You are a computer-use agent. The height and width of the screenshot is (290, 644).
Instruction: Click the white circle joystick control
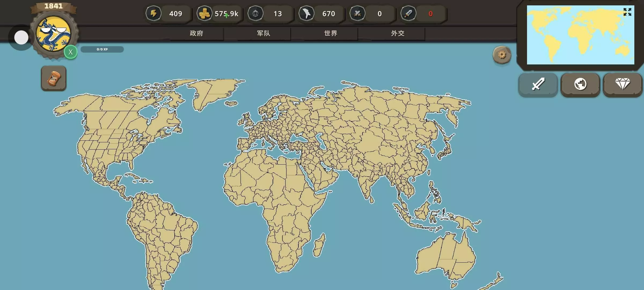point(21,38)
